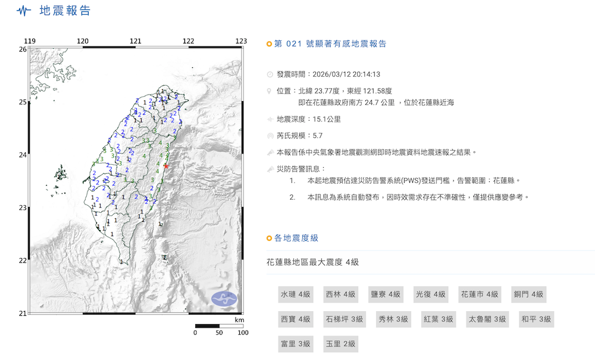The image size is (595, 364).
Task: Click the km scale bar below the map
Action: 218,327
